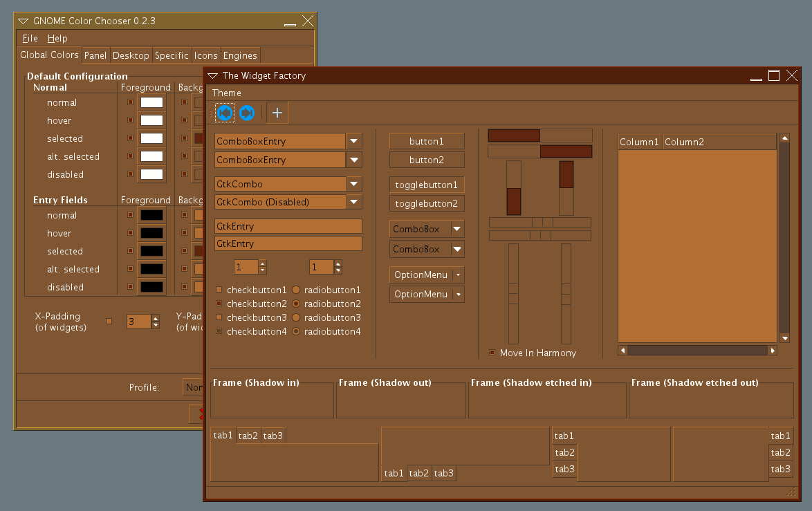This screenshot has height=511, width=812.
Task: Decrease the second spin button value
Action: pos(338,270)
